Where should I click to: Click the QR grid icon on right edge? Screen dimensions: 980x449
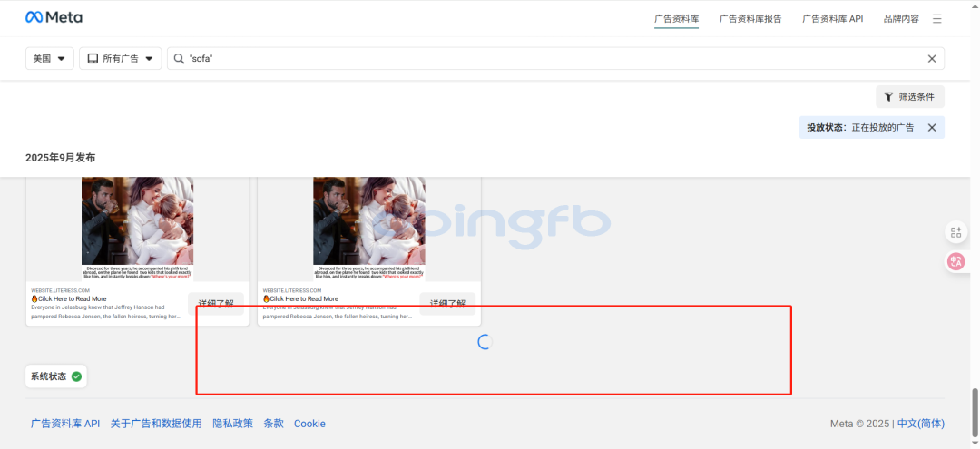point(955,232)
